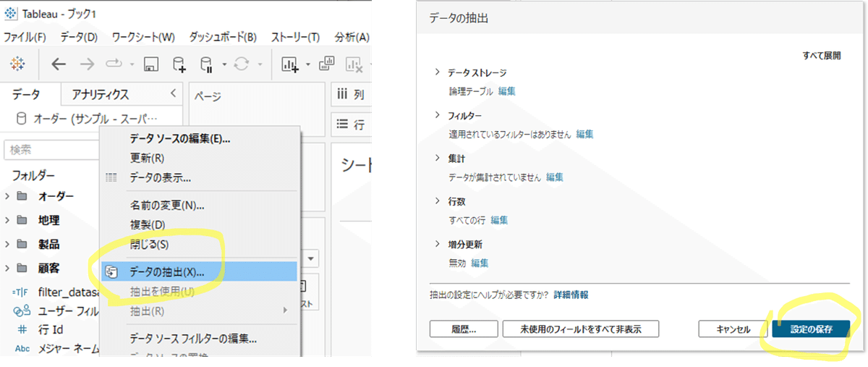
Task: Expand the 行数 section in extract dialog
Action: coord(437,201)
